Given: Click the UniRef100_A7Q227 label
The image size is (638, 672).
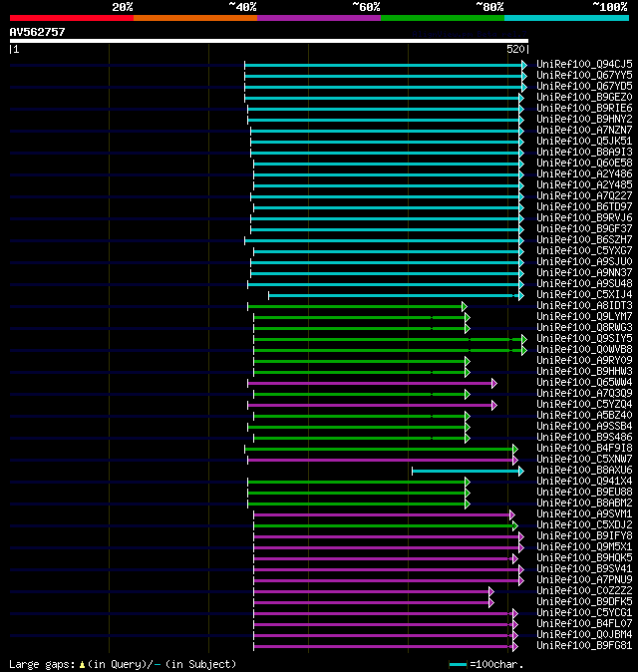Looking at the screenshot, I should 584,195.
